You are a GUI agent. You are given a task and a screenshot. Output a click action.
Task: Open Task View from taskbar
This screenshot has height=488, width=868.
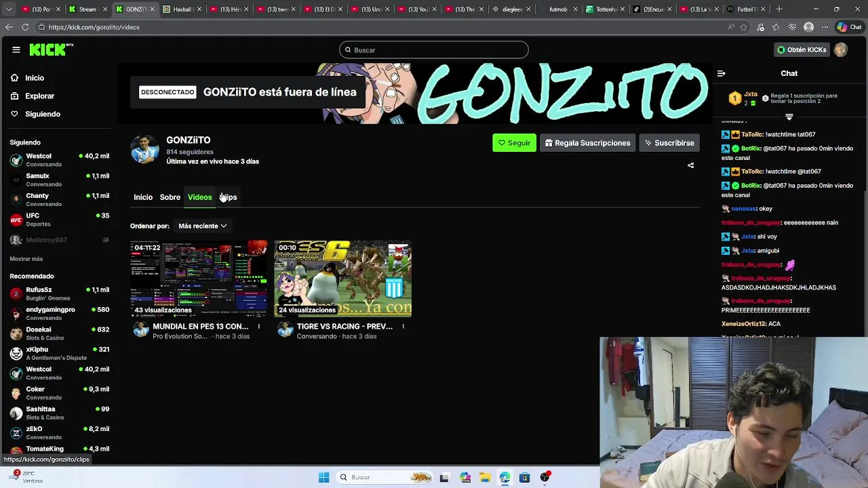pos(444,477)
